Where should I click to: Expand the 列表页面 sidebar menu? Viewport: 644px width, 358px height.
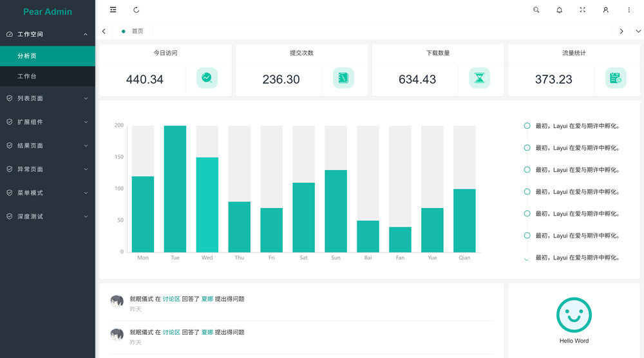(x=48, y=99)
